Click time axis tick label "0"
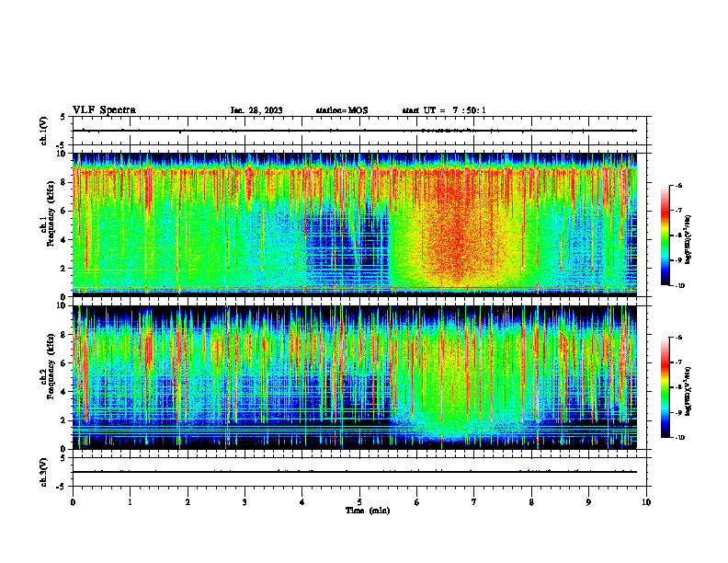 click(x=73, y=502)
